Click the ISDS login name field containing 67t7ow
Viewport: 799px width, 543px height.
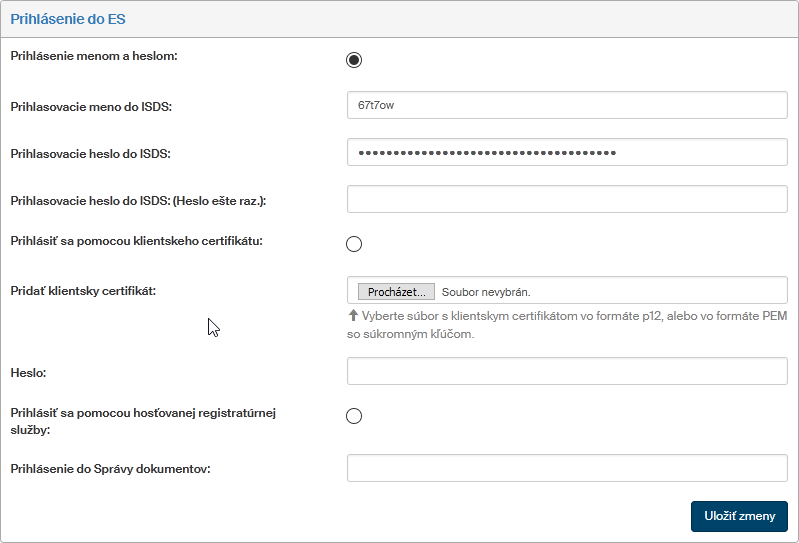coord(567,105)
